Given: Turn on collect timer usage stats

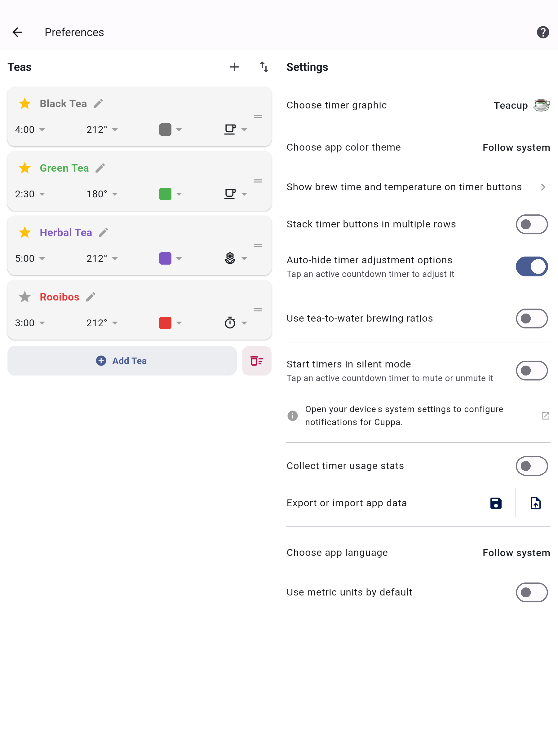Looking at the screenshot, I should (x=531, y=466).
